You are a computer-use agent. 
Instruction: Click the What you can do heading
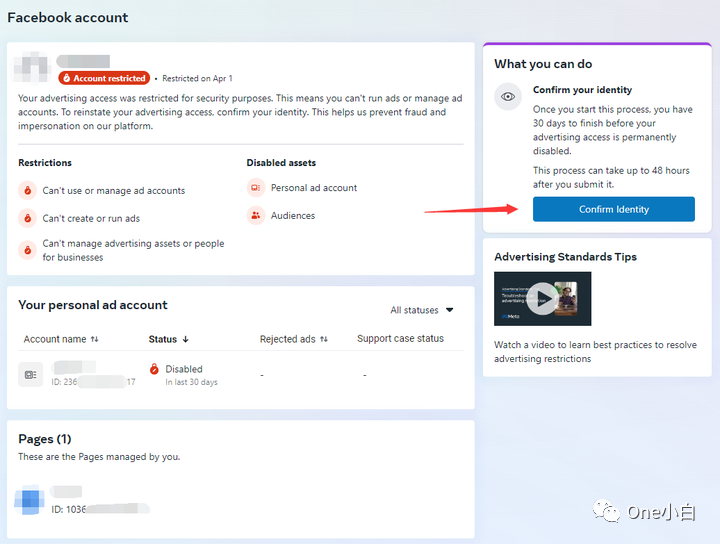tap(543, 64)
